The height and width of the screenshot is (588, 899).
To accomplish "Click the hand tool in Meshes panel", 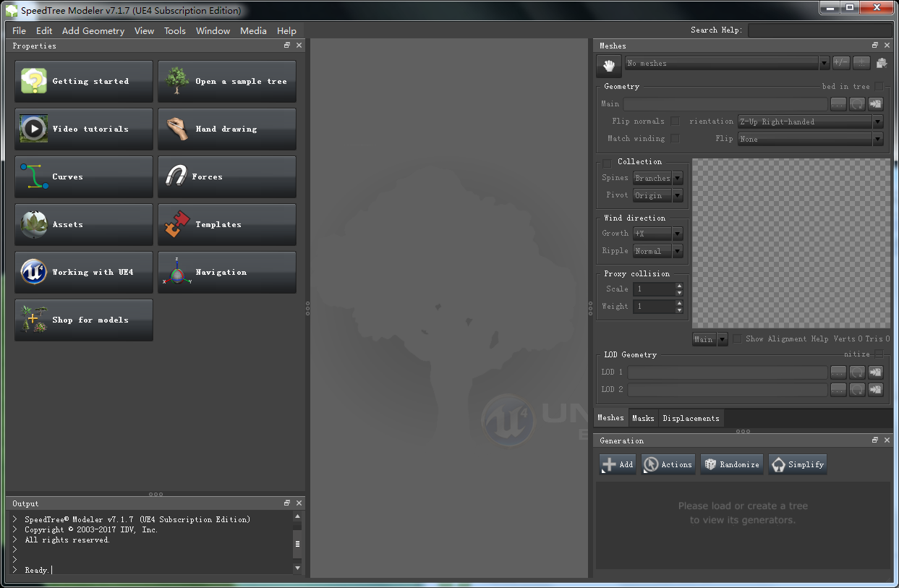I will [x=609, y=66].
